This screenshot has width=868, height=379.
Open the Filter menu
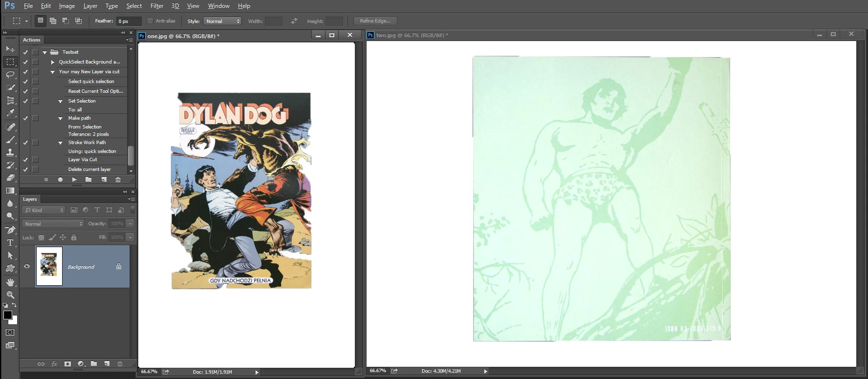tap(157, 6)
